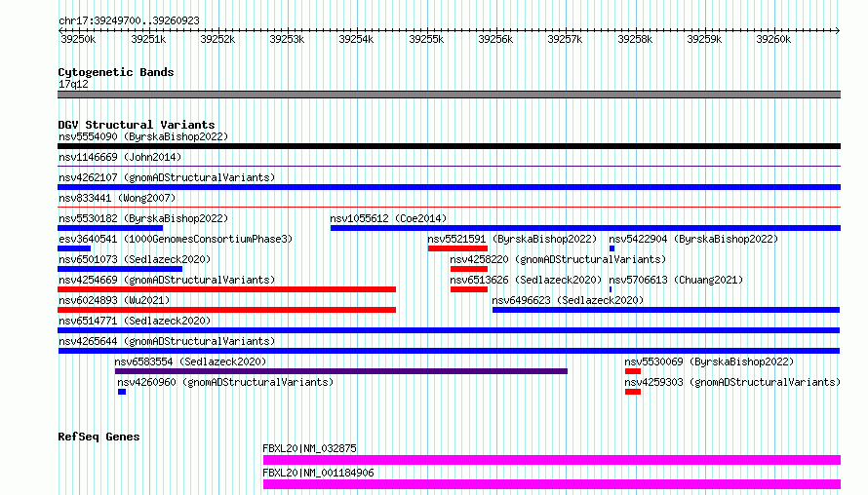Click the 39260k ruler tick label
This screenshot has width=868, height=495.
(x=773, y=39)
